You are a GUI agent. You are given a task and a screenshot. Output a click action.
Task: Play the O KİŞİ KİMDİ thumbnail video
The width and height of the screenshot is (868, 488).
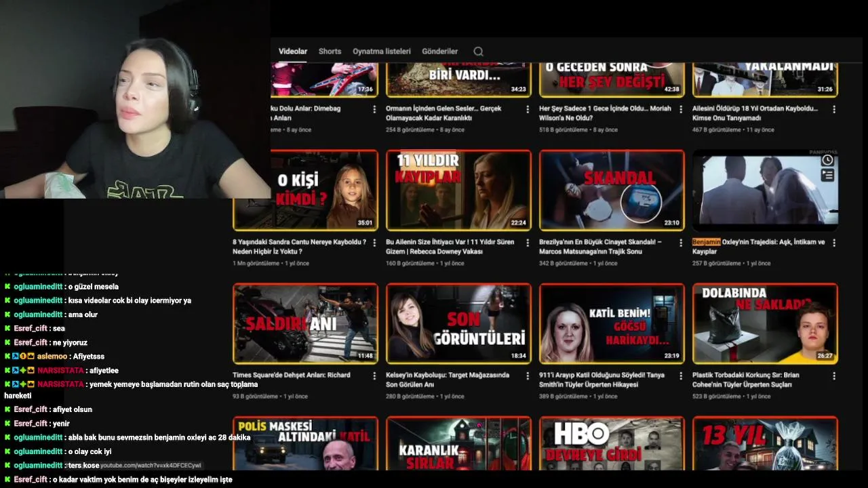(x=305, y=190)
